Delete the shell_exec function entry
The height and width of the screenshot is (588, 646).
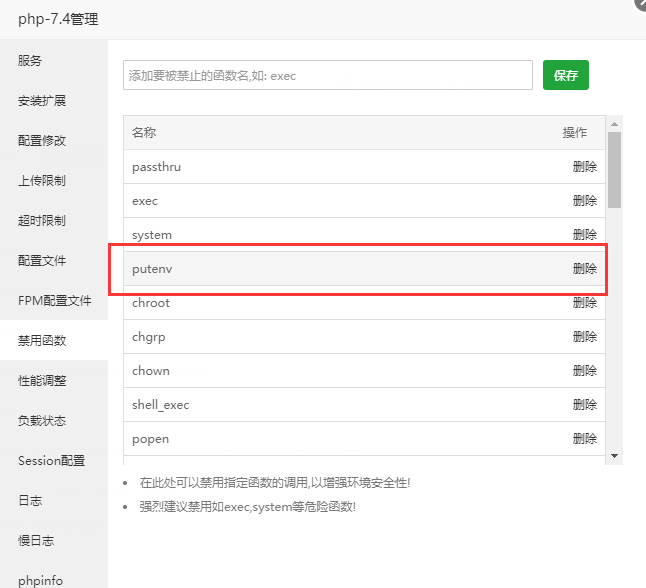click(x=585, y=405)
